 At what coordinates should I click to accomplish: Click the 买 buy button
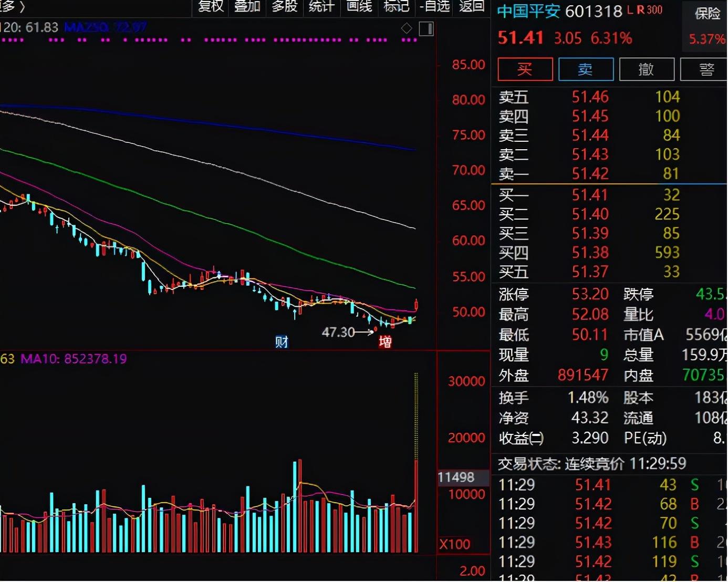(x=525, y=69)
